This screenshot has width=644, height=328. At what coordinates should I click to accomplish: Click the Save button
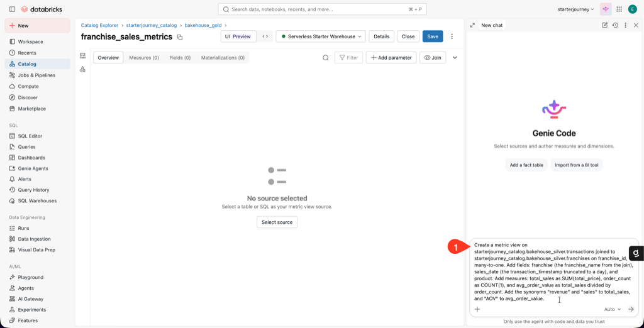pyautogui.click(x=433, y=36)
